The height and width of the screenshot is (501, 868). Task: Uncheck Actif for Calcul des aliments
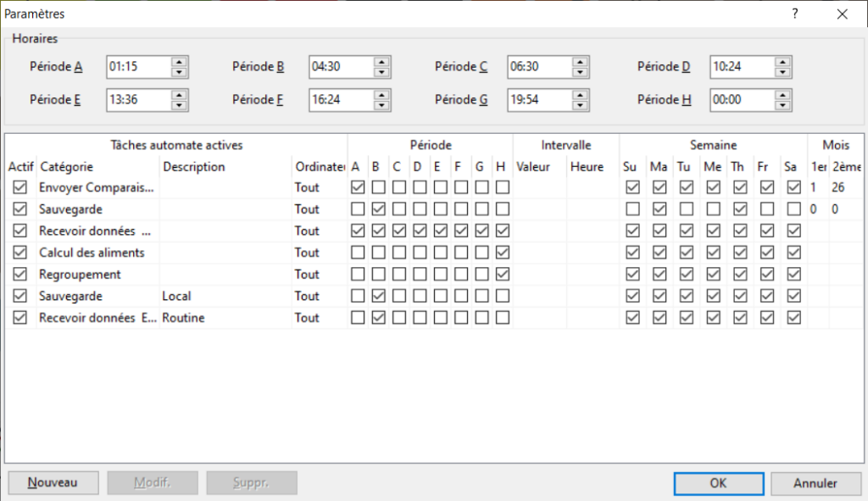pos(20,253)
